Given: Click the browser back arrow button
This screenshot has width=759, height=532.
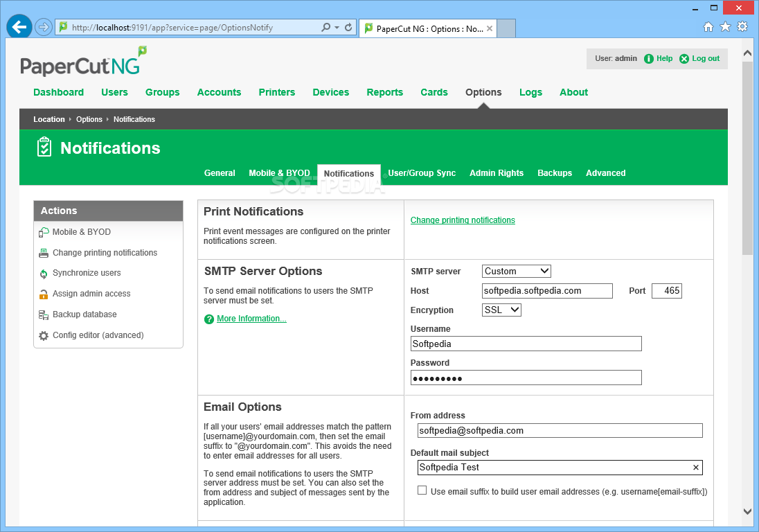Looking at the screenshot, I should (x=19, y=27).
